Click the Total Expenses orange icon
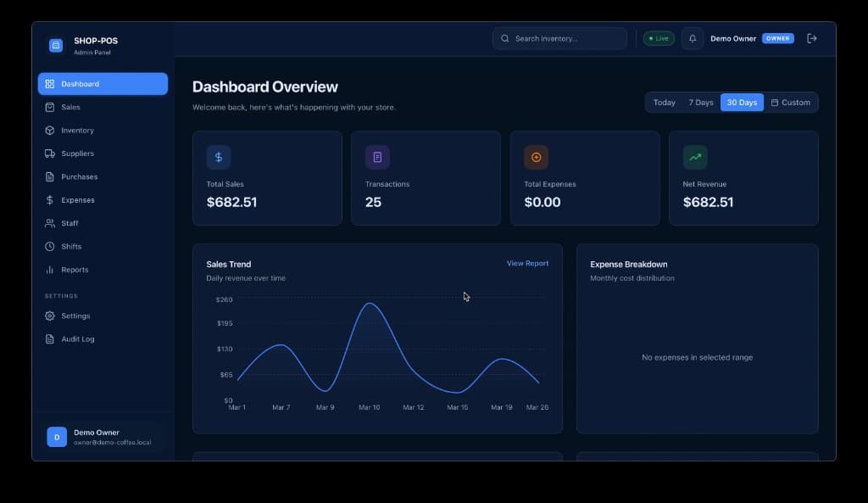 coord(537,157)
